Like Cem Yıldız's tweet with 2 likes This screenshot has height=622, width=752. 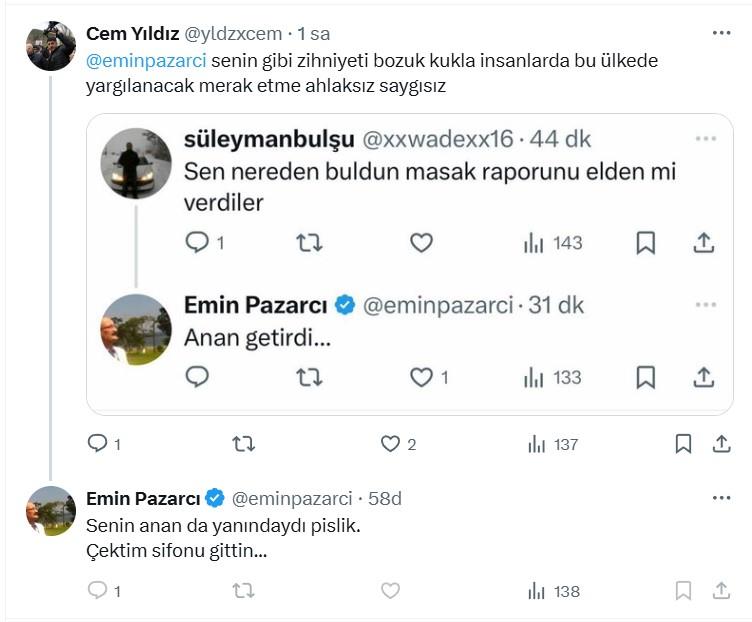click(390, 444)
